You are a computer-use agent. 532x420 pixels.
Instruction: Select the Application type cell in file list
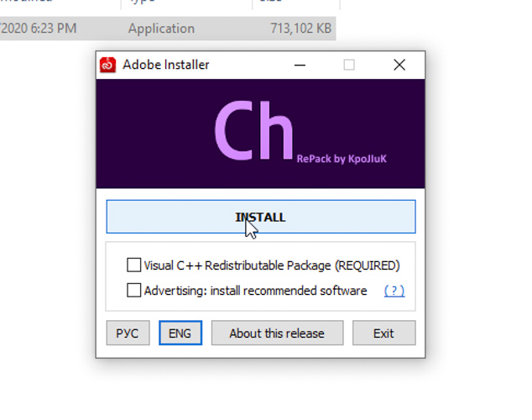161,29
